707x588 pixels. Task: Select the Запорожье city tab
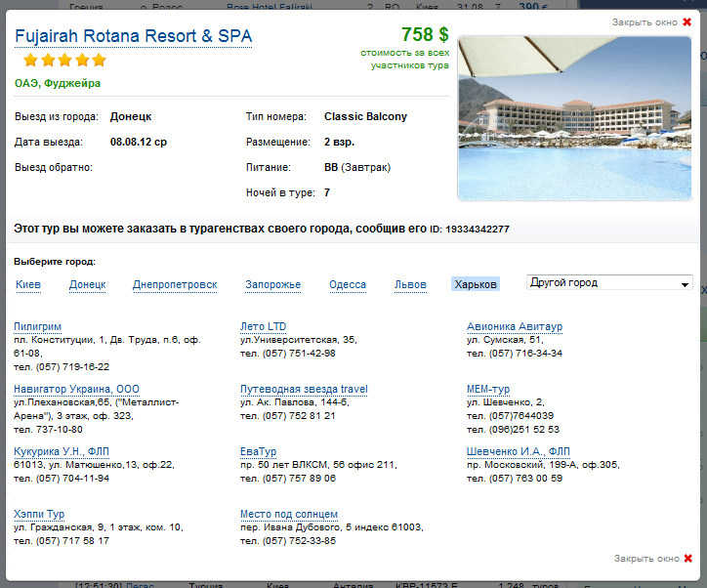[x=272, y=284]
